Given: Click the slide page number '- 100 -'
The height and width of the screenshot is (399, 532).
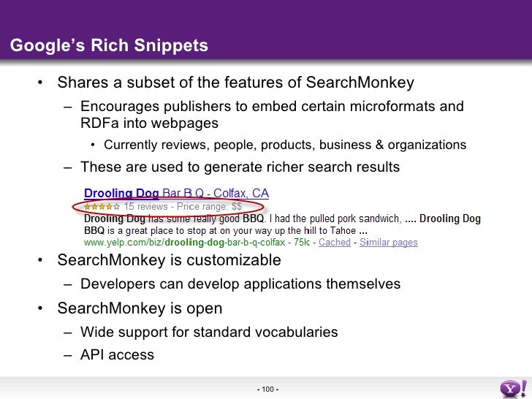Looking at the screenshot, I should point(267,389).
